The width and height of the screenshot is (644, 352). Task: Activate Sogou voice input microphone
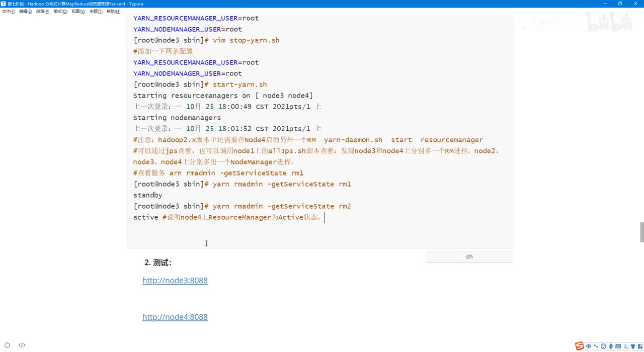click(x=611, y=346)
